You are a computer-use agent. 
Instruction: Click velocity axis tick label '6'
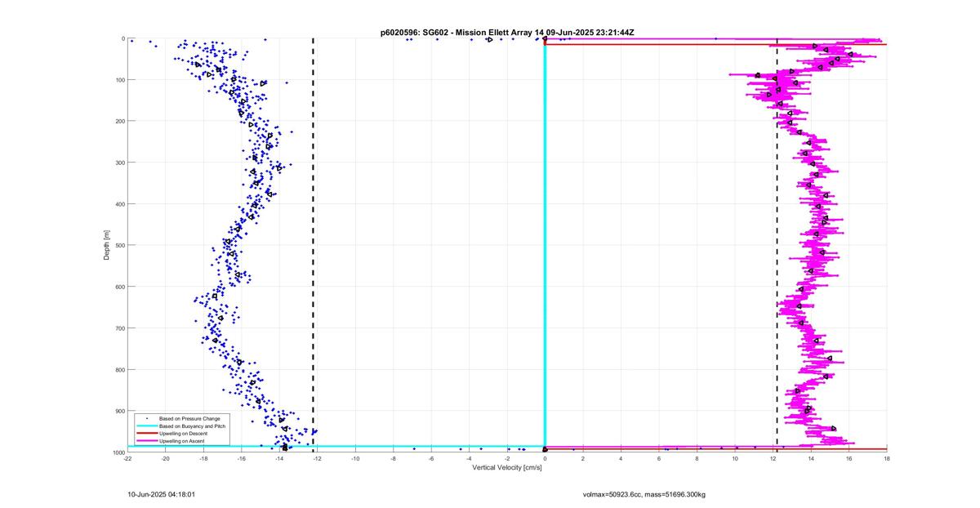pos(659,459)
